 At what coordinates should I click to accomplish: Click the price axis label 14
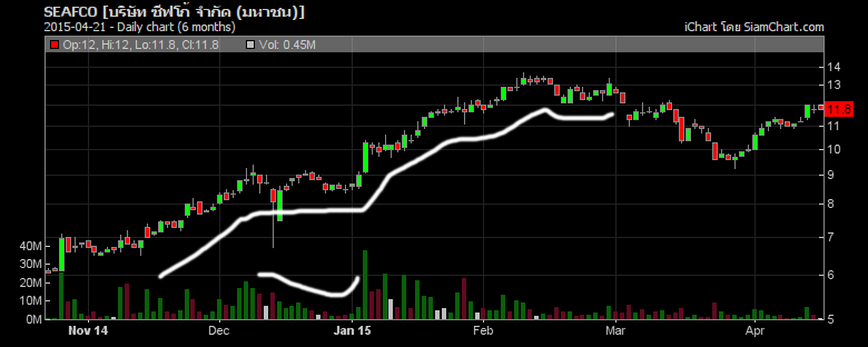pos(834,67)
